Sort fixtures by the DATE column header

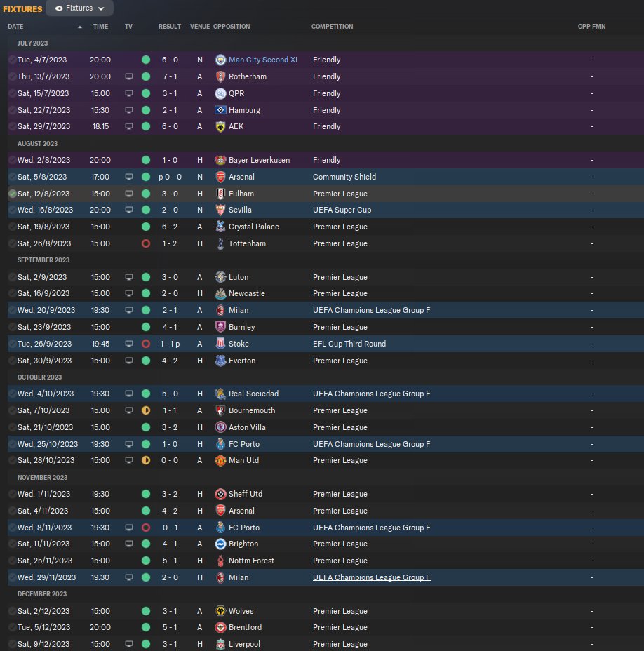point(15,26)
